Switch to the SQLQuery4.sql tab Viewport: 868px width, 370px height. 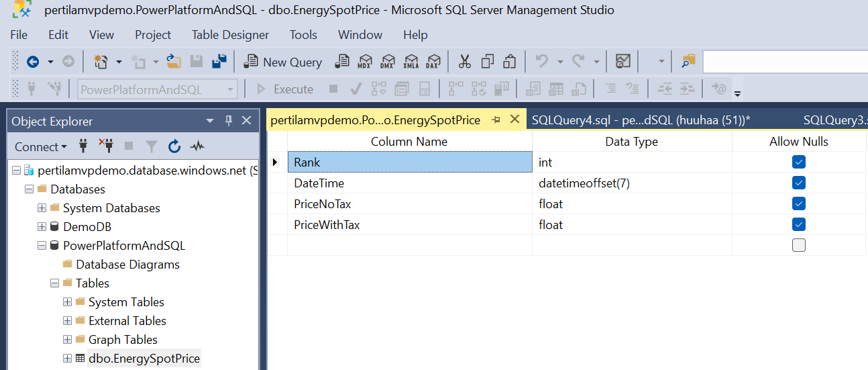[x=640, y=120]
